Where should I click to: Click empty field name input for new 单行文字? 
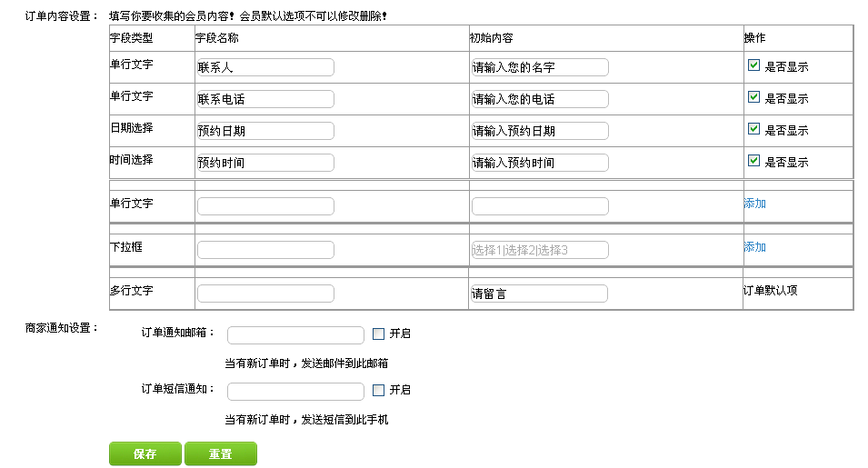click(265, 206)
